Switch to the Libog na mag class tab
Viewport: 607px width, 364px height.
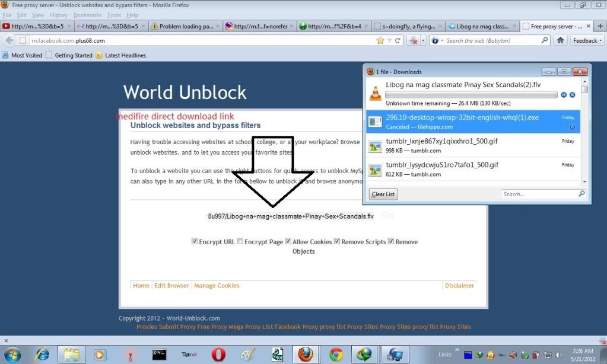(482, 26)
